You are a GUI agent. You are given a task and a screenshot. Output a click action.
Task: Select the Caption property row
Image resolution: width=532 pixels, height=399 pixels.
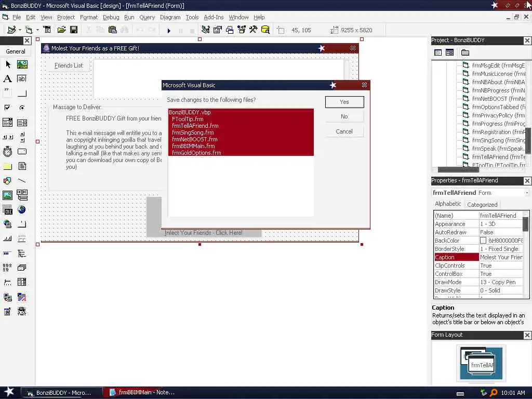point(478,257)
